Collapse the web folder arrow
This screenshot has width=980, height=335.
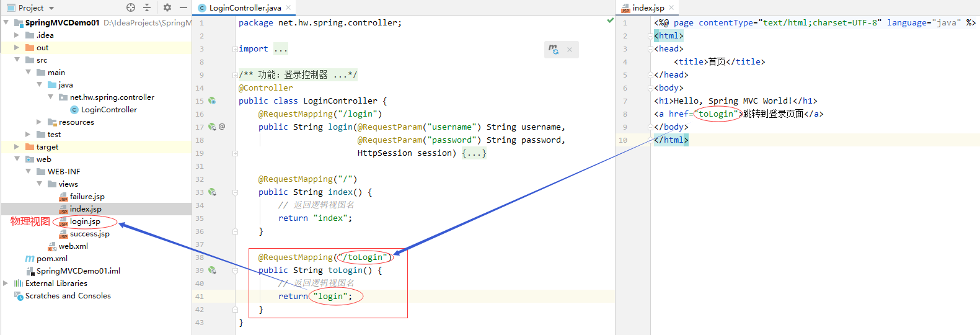point(17,159)
